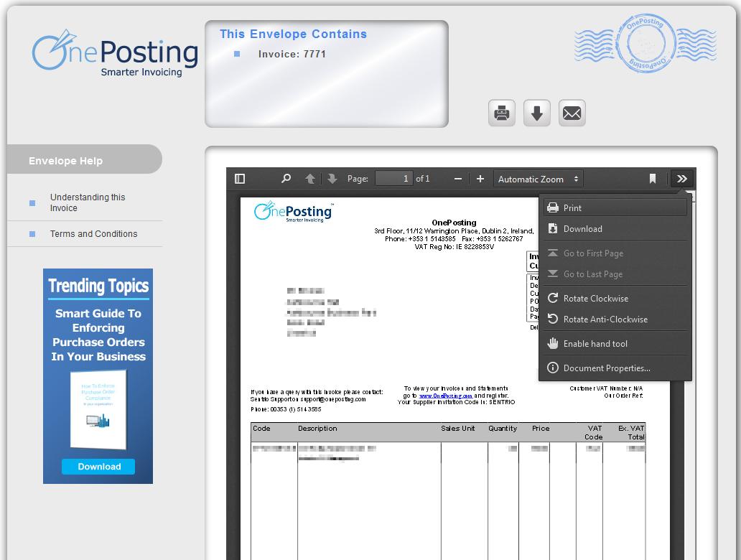Zoom in with the plus button
Screen dimensions: 741x560
480,179
